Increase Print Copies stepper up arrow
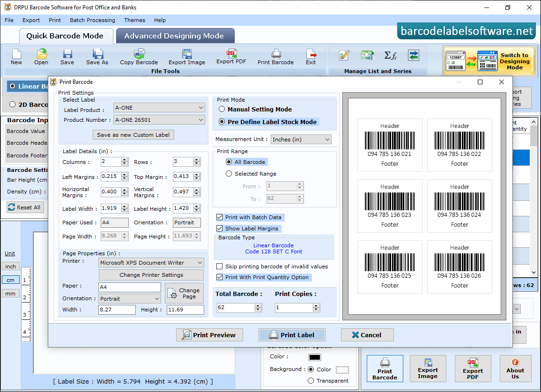Screen dimensions: 541x392 (316, 305)
